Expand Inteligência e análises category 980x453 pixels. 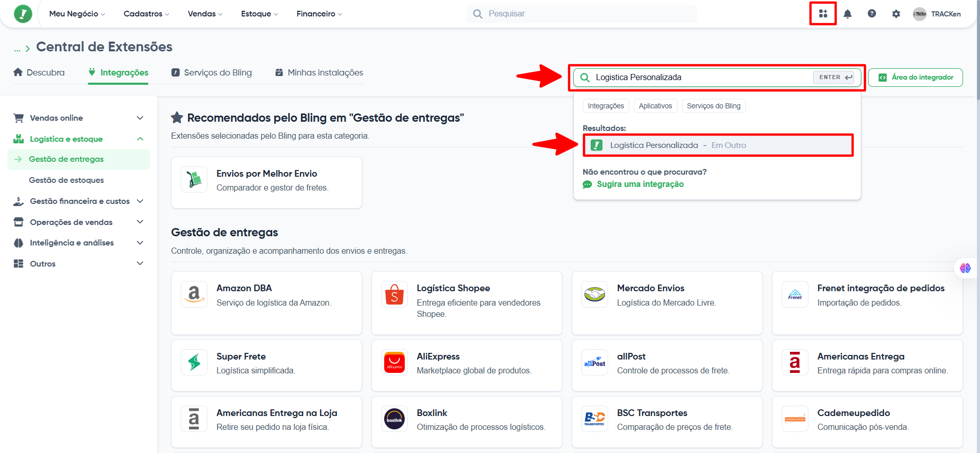[79, 243]
